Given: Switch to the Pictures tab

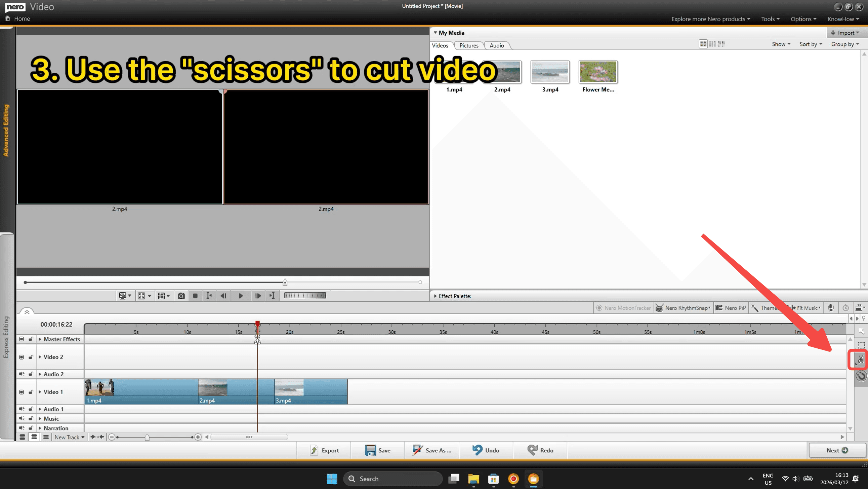Looking at the screenshot, I should 469,45.
